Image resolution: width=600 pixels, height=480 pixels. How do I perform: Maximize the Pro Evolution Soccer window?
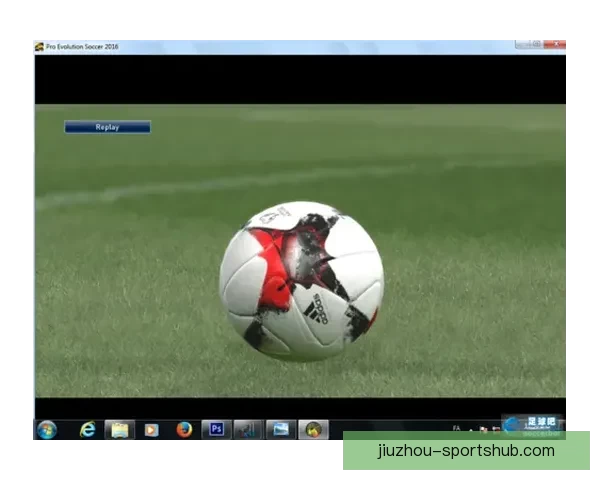pos(537,45)
